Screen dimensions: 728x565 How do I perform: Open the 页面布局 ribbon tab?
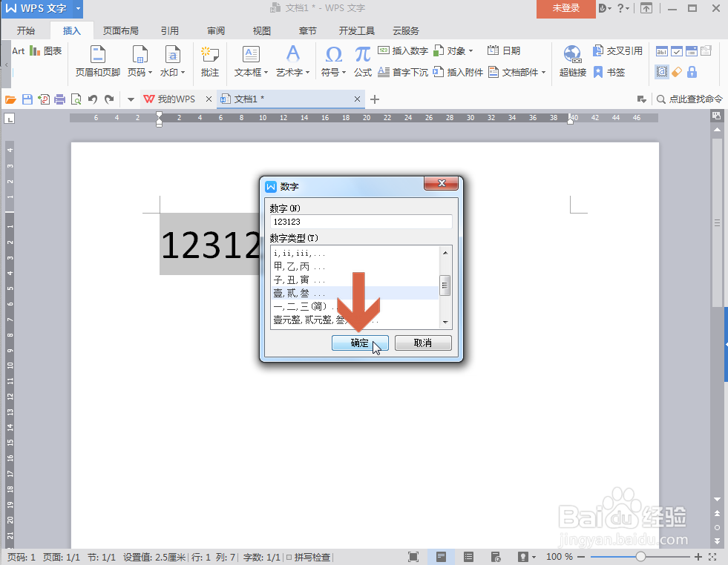(121, 30)
